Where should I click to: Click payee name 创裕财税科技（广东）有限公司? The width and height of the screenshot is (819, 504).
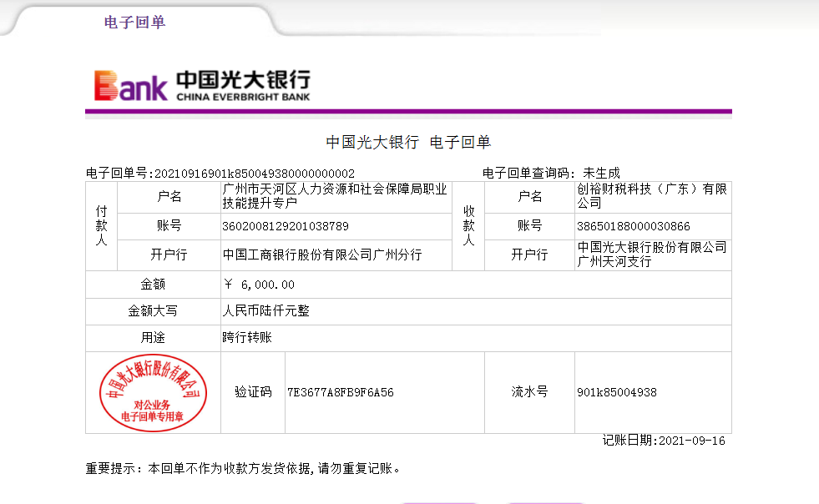click(652, 196)
